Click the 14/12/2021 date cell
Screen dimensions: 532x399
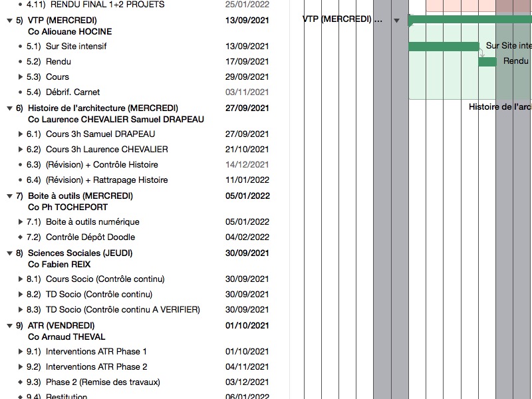(x=247, y=165)
